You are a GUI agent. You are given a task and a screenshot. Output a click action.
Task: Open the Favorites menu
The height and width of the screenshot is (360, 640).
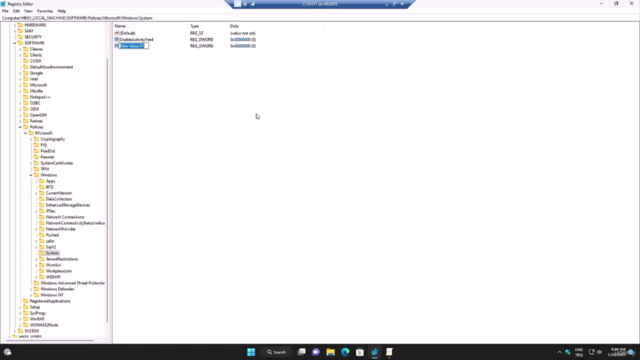click(x=45, y=11)
